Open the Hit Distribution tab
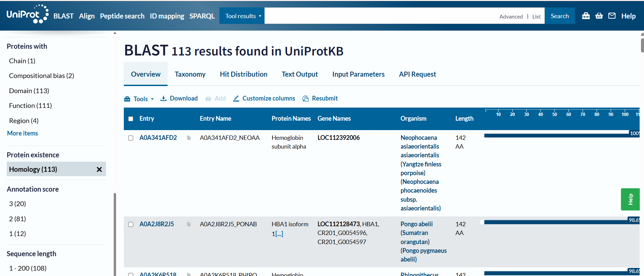Viewport: 644px width, 276px height. [243, 74]
